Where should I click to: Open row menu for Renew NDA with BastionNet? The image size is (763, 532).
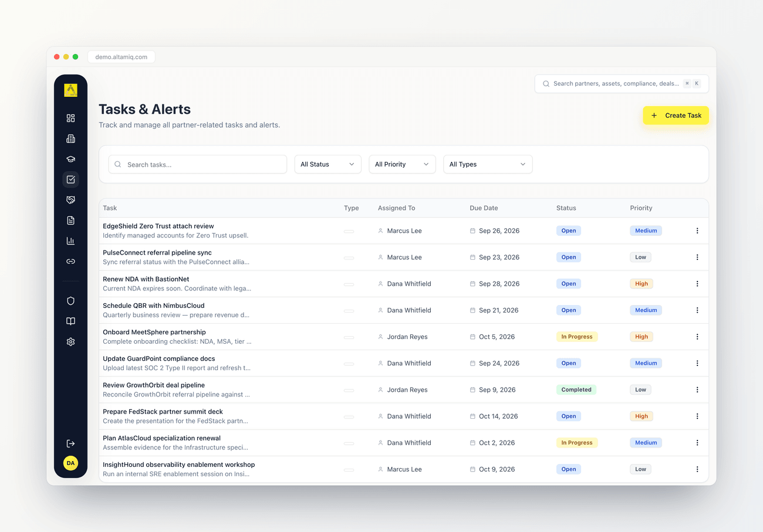tap(697, 283)
